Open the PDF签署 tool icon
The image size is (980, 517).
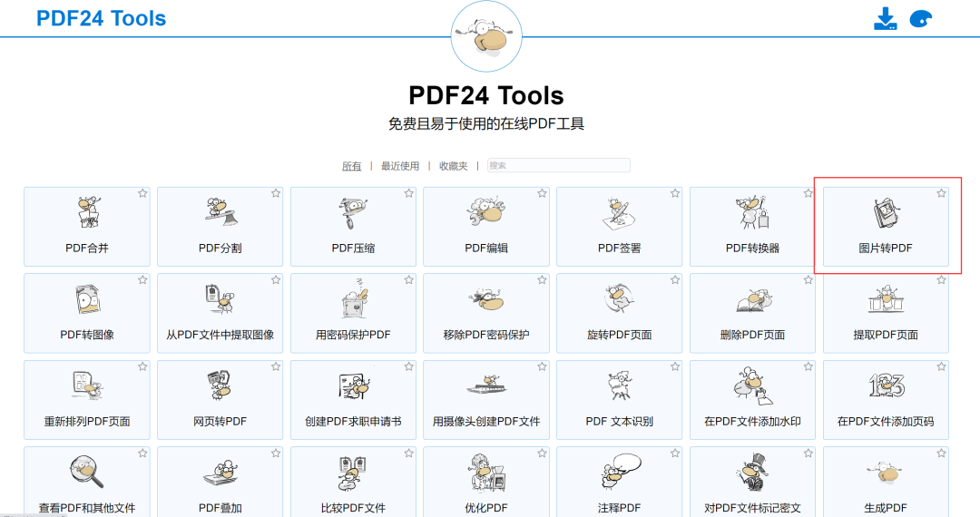click(620, 213)
